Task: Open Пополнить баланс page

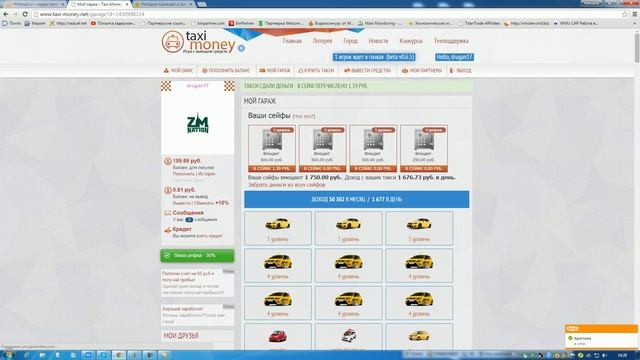Action: point(226,71)
